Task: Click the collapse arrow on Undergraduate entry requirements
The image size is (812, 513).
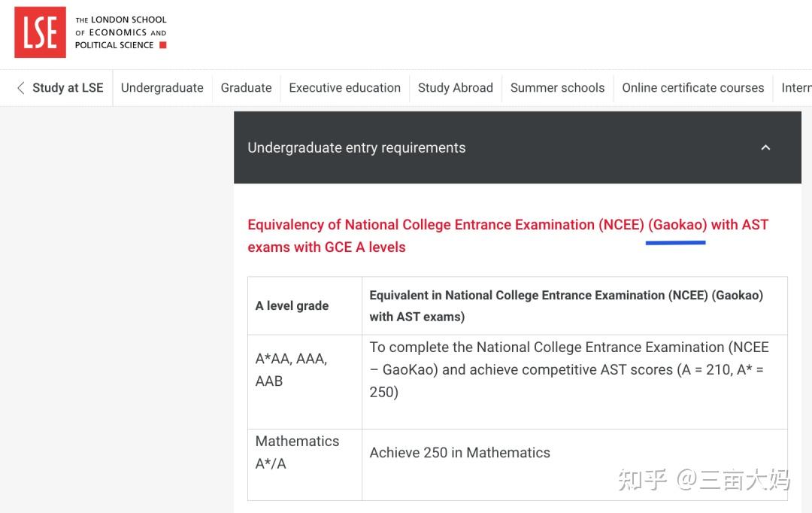Action: point(765,147)
